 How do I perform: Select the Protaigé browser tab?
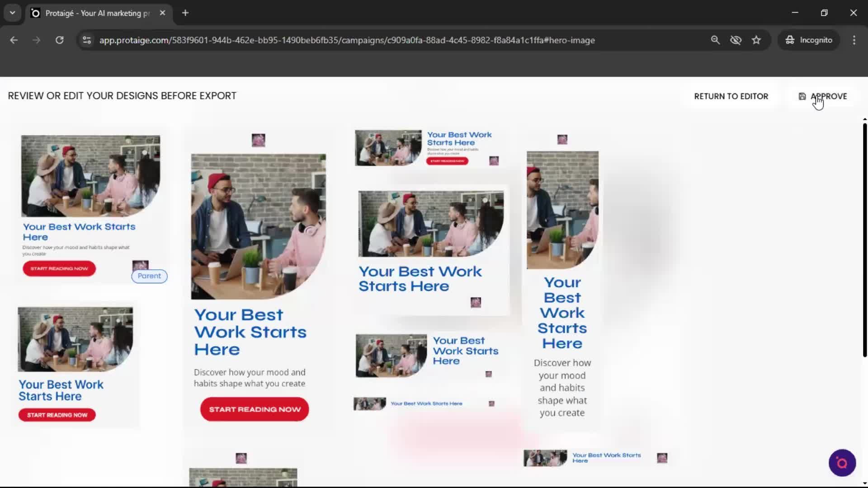coord(97,13)
